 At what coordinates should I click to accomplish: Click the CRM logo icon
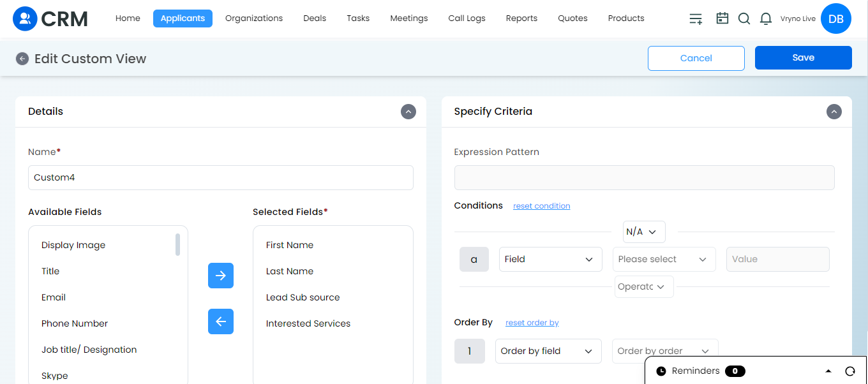(x=25, y=19)
